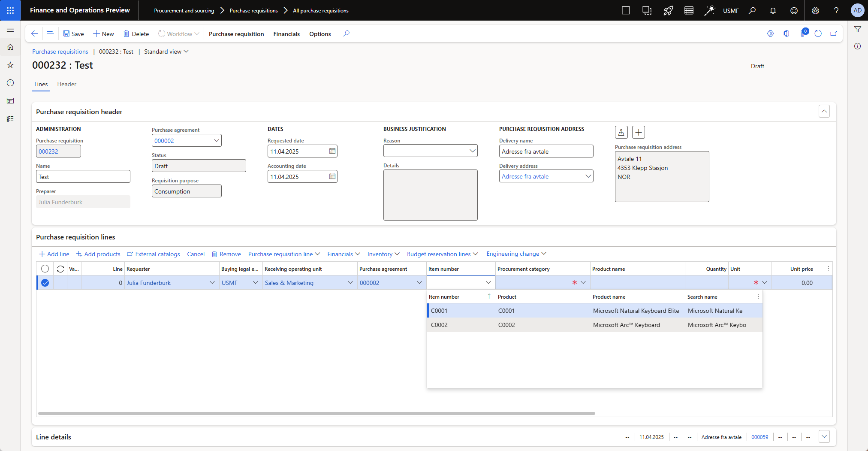The width and height of the screenshot is (868, 451).
Task: Expand the Purchase agreement header dropdown
Action: point(216,140)
